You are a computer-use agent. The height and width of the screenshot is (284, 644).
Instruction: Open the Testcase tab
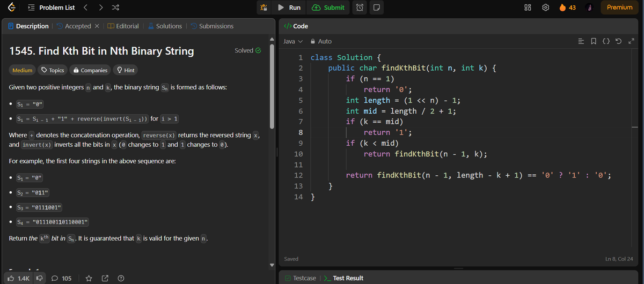click(300, 278)
